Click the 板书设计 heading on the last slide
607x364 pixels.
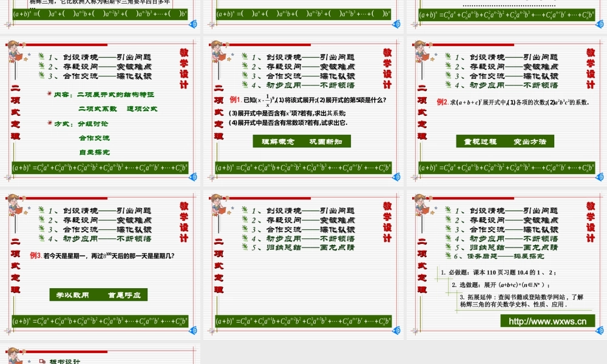(65, 362)
